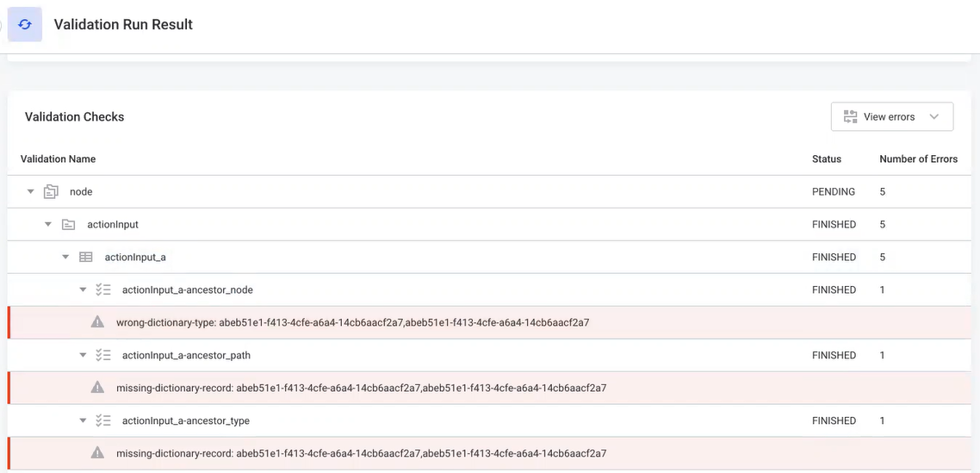Click the folder icon for the node row

51,192
